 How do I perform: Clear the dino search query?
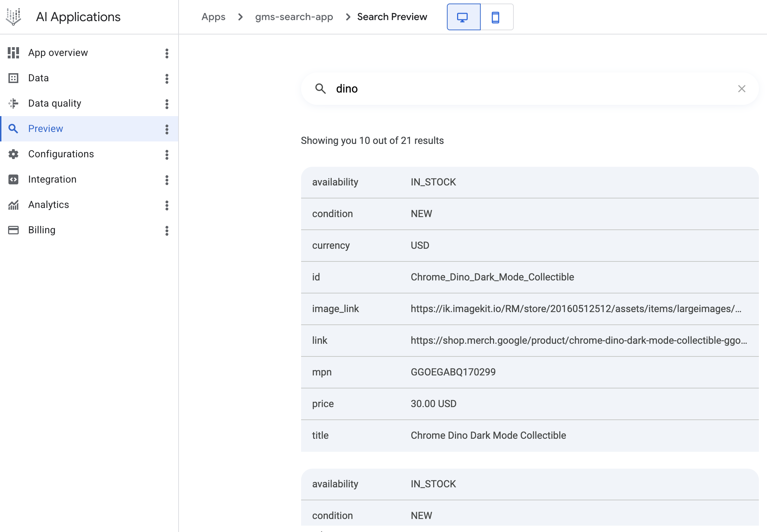(x=742, y=89)
